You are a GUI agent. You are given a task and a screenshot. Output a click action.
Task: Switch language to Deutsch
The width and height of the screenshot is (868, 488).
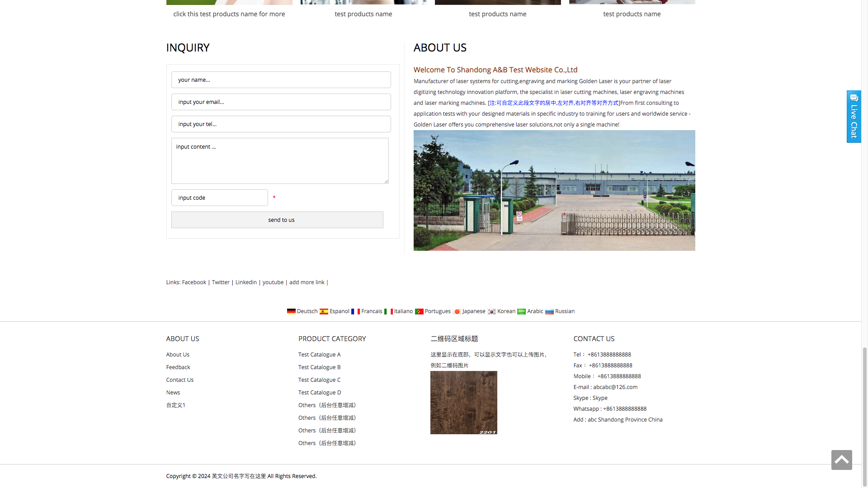pos(307,311)
